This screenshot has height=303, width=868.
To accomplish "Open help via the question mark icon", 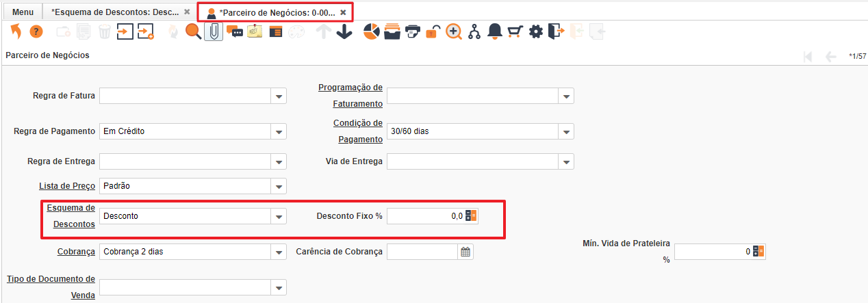I will coord(36,31).
